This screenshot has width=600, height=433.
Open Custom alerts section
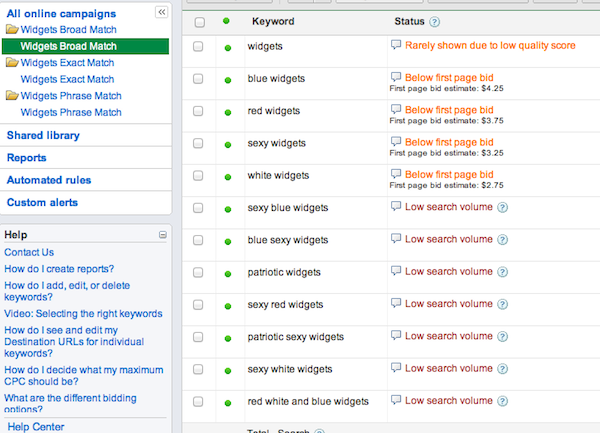[x=42, y=202]
